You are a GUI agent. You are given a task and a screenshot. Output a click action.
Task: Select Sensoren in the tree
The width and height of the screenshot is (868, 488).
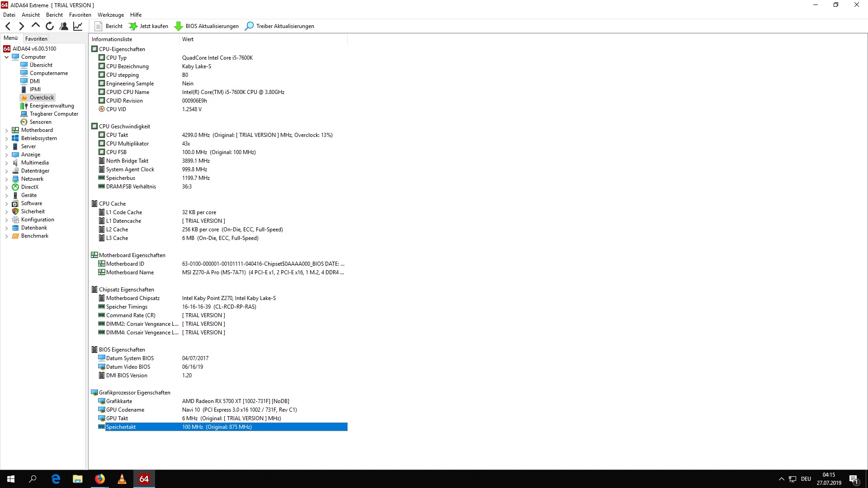[x=40, y=122]
